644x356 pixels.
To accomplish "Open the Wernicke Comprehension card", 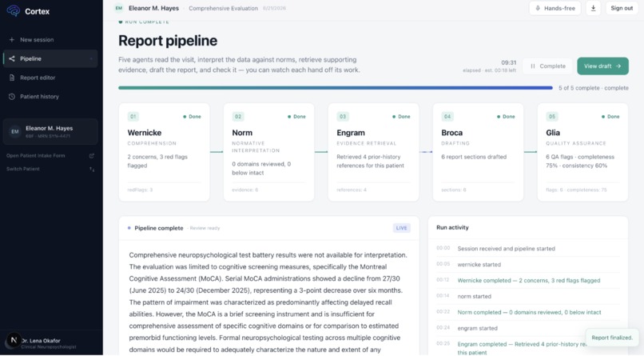I will (x=164, y=152).
